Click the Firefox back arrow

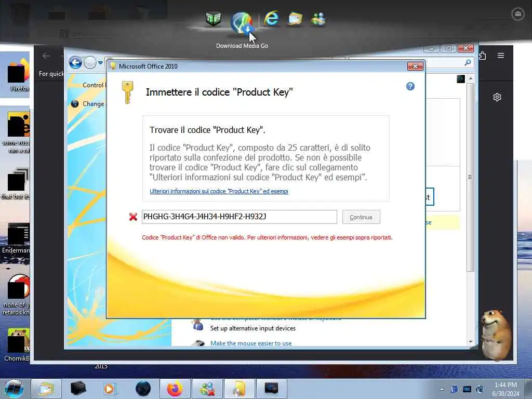46,56
